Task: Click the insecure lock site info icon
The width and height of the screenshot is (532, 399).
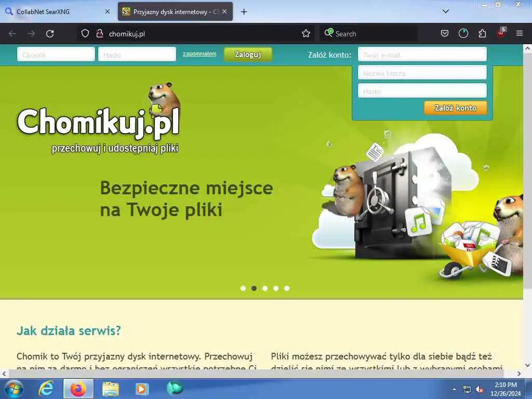Action: click(x=99, y=34)
